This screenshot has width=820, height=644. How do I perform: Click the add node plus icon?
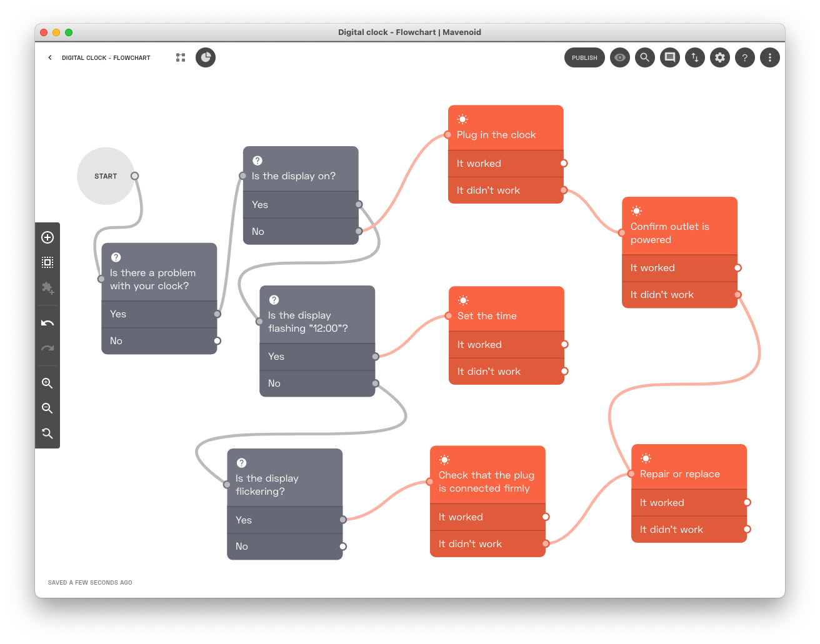coord(47,237)
